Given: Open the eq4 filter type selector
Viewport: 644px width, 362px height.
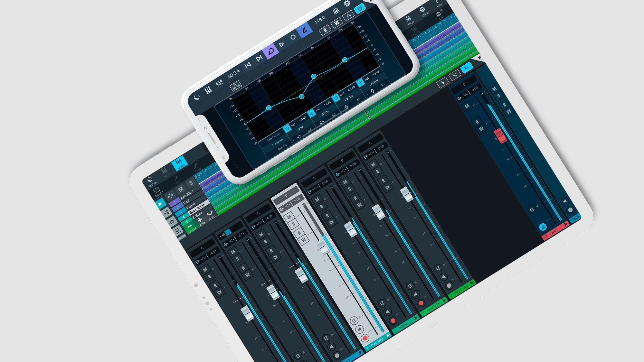Looking at the screenshot, I should pyautogui.click(x=373, y=91).
